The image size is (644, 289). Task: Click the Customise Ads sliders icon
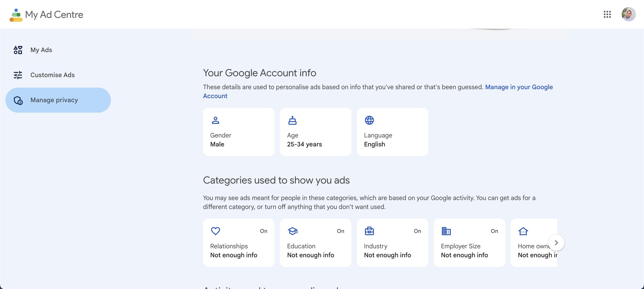[x=18, y=75]
